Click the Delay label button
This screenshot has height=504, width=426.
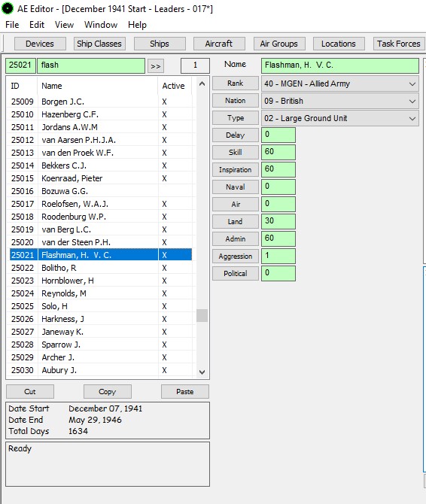click(x=236, y=135)
